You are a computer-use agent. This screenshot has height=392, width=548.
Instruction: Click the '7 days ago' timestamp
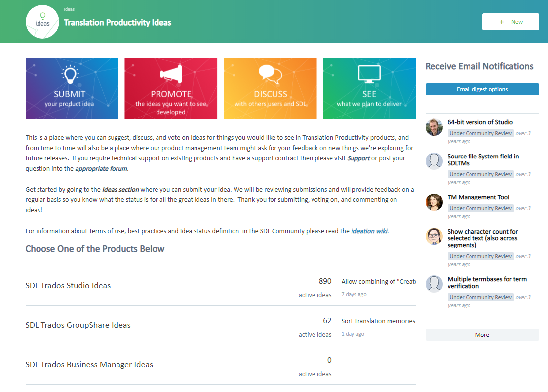coord(354,295)
